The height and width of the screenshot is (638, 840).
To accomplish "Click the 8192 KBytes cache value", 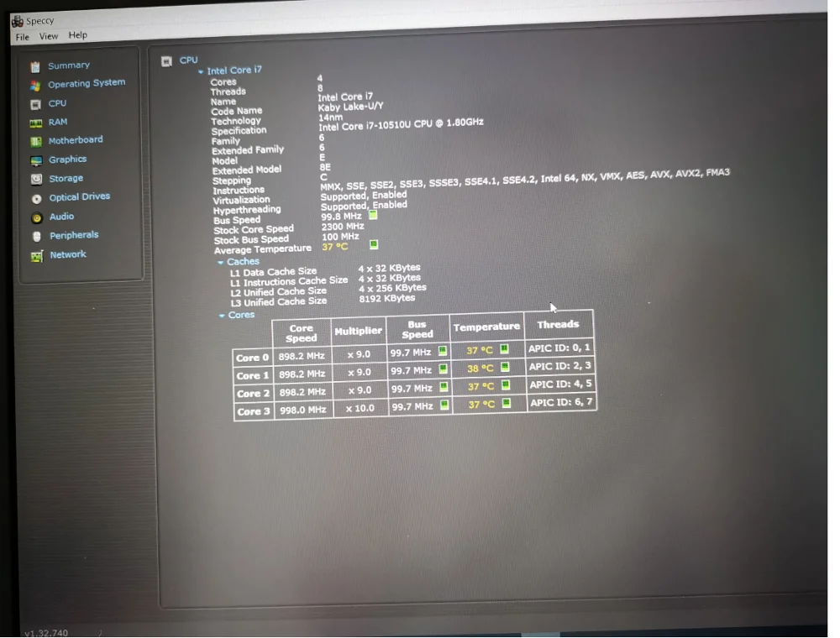I will (x=387, y=299).
